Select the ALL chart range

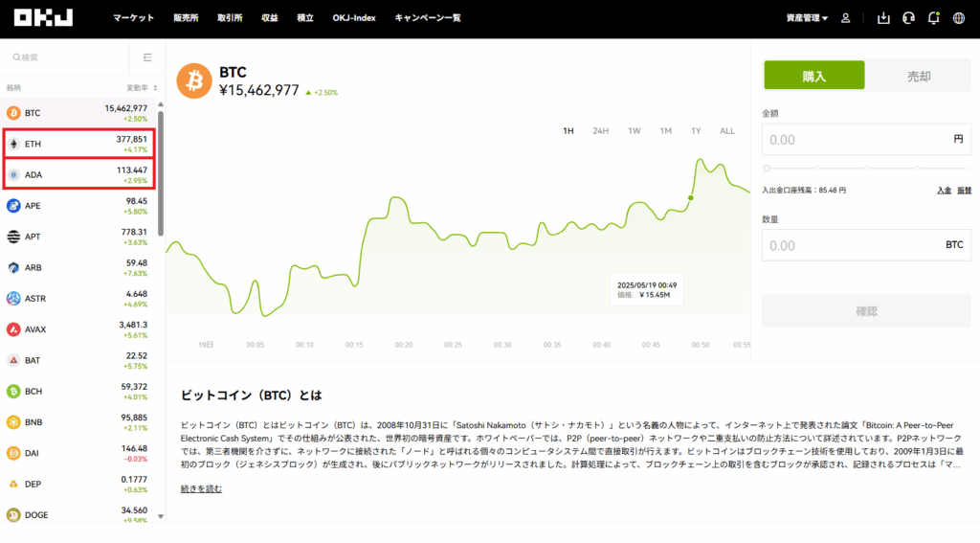pos(727,131)
